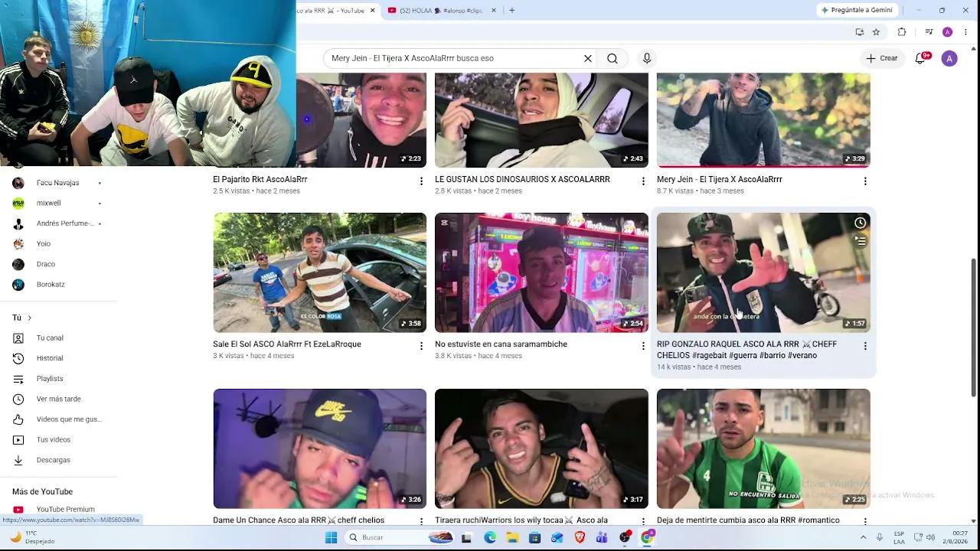Open a new browser tab

pos(511,11)
